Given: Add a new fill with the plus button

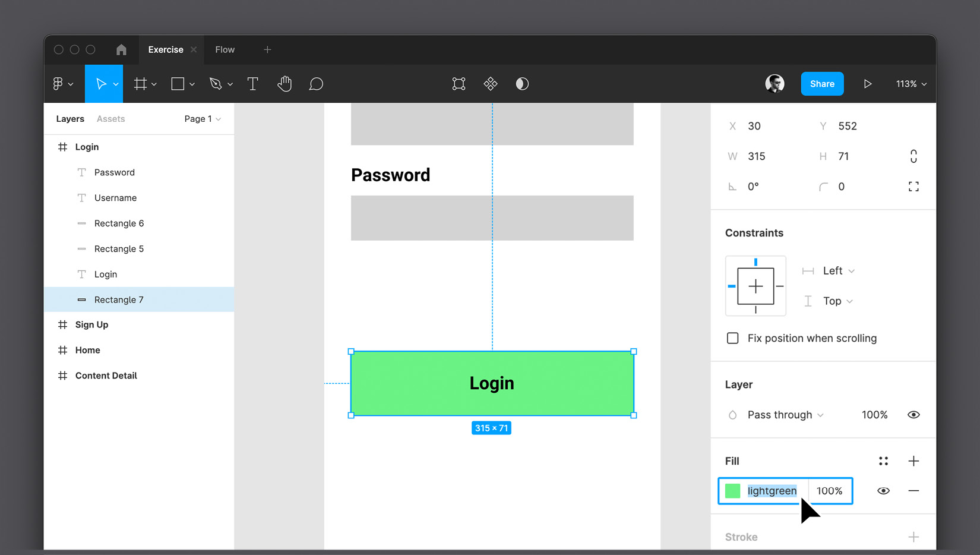Looking at the screenshot, I should pyautogui.click(x=913, y=461).
